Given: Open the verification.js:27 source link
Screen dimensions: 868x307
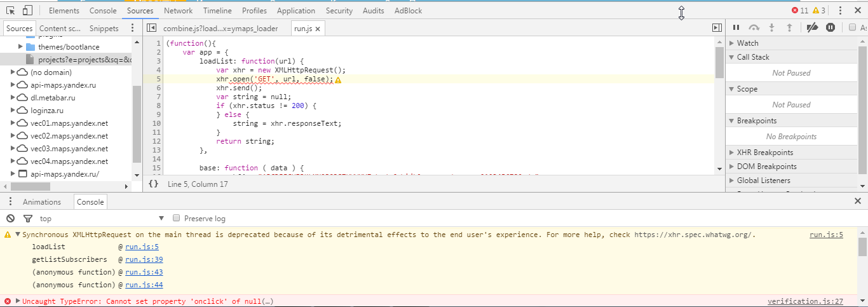Looking at the screenshot, I should tap(805, 301).
